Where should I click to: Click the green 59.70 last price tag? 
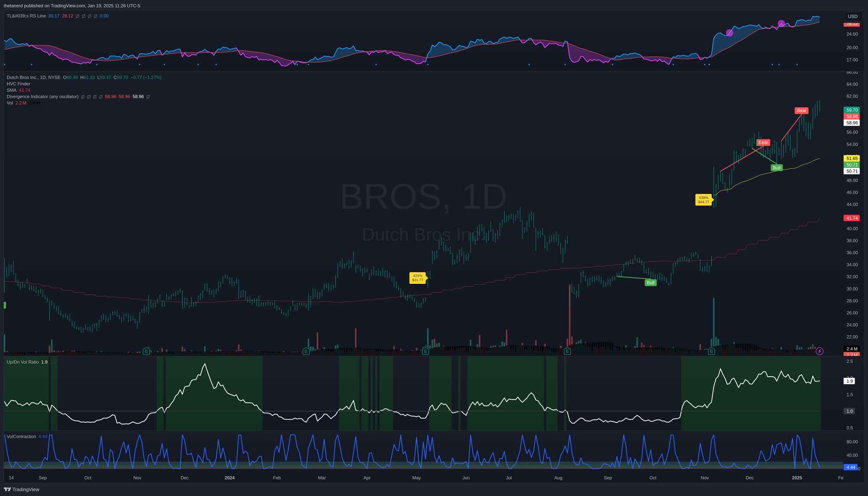click(x=852, y=110)
